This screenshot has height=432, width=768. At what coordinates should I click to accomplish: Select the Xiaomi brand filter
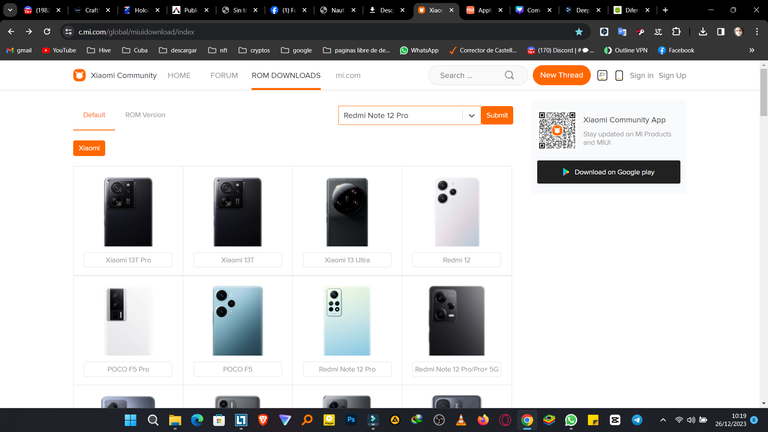click(x=89, y=148)
